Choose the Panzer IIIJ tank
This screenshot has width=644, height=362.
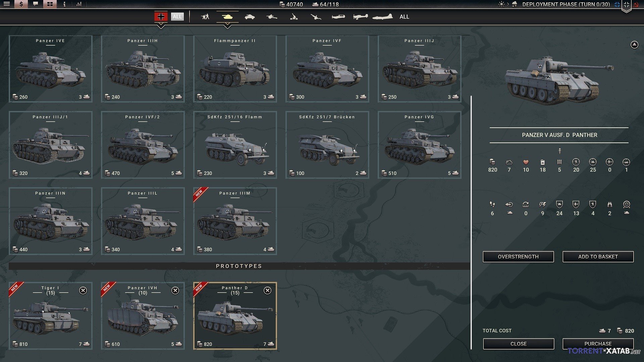click(420, 69)
